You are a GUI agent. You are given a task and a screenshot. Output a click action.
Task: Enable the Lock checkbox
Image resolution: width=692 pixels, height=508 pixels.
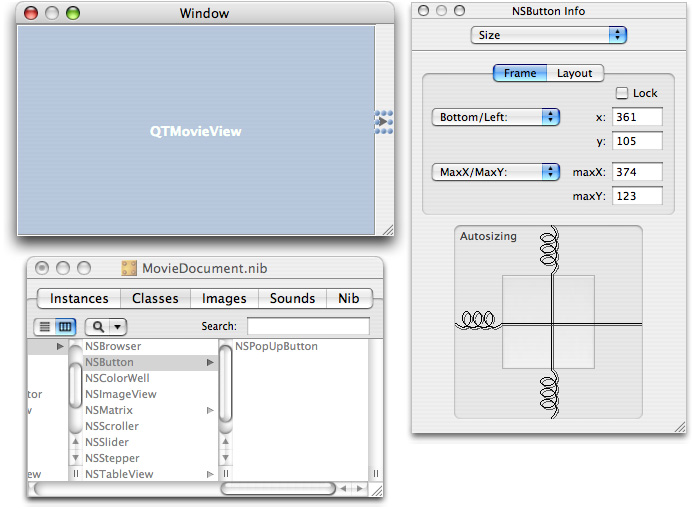[622, 93]
